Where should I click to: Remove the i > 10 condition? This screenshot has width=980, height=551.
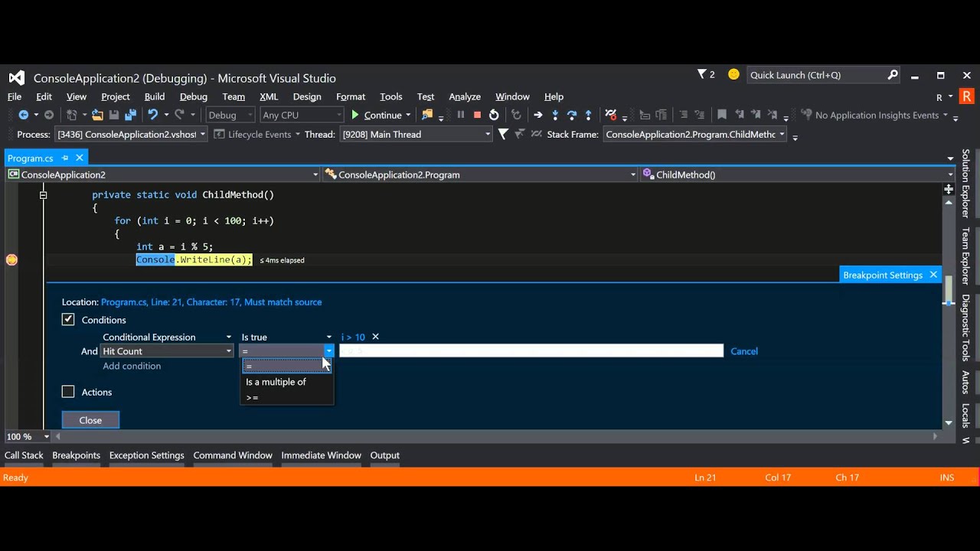375,337
